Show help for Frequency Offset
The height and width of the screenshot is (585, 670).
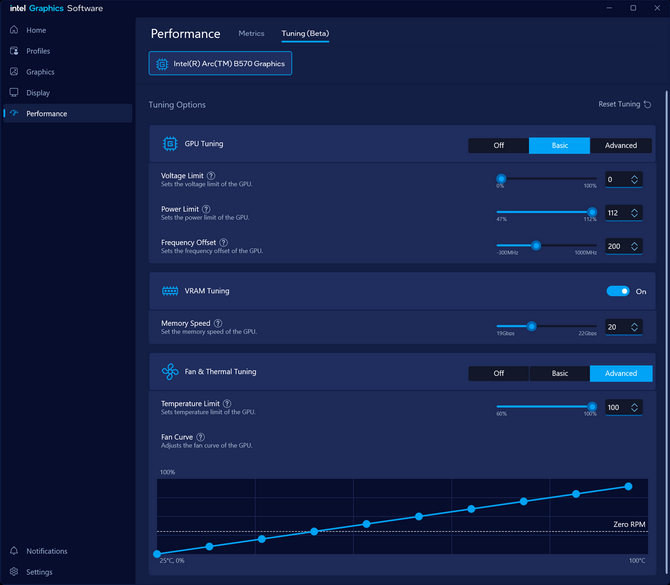(x=223, y=242)
